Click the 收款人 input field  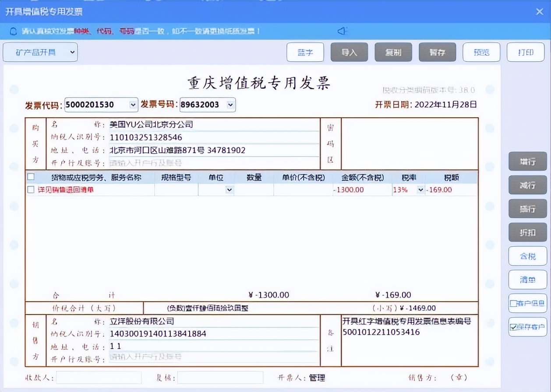99,377
